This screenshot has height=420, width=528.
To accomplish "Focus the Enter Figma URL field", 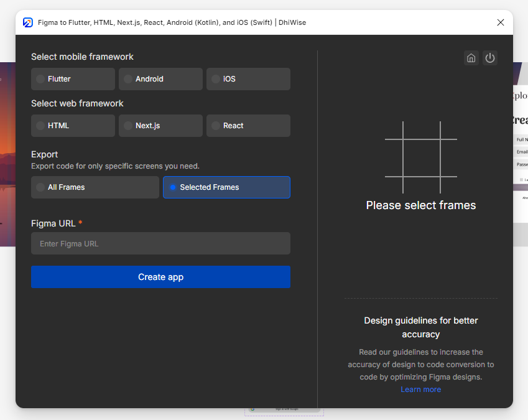I will 160,243.
